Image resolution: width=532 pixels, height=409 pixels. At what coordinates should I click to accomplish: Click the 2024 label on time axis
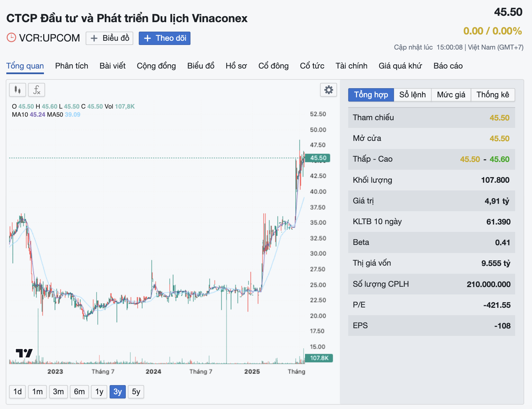coord(154,372)
